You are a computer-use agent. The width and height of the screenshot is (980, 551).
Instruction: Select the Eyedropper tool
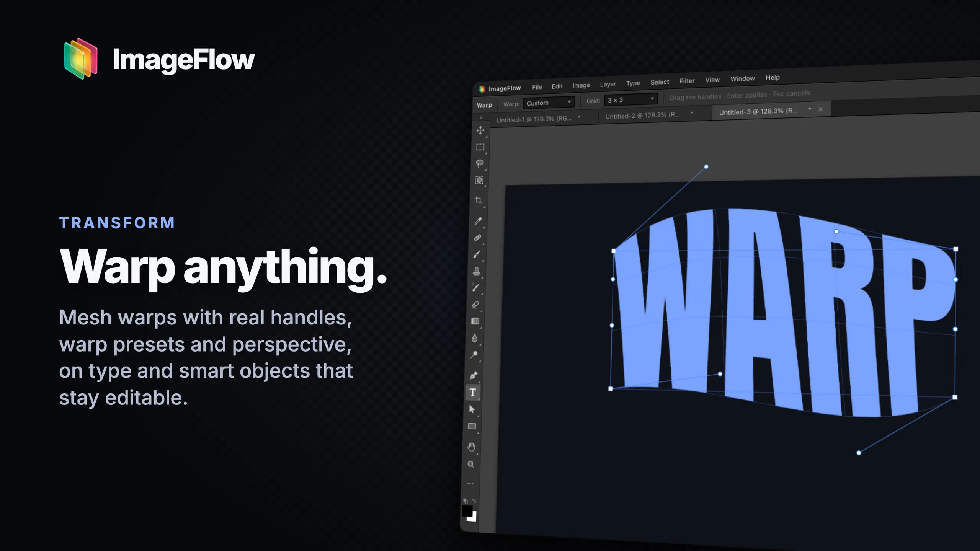point(478,221)
